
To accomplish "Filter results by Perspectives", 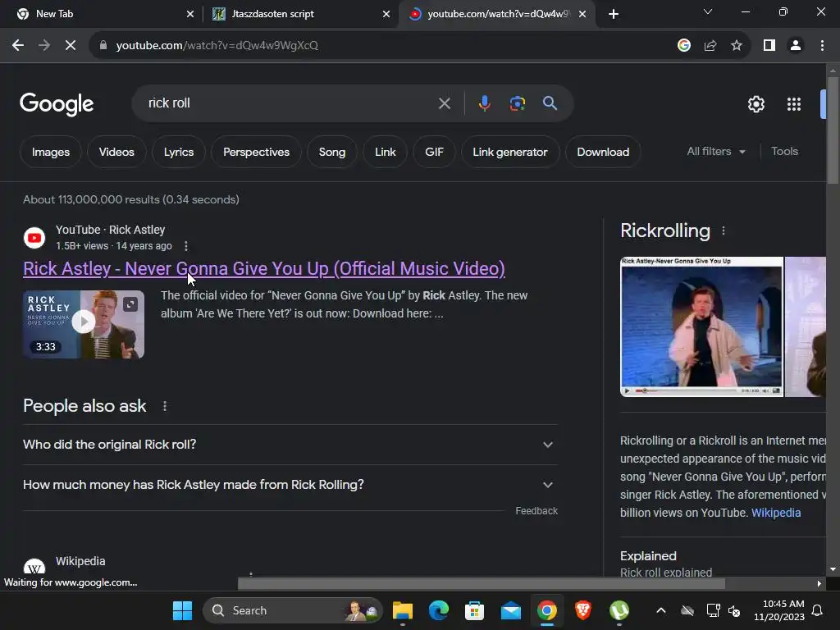I will point(256,152).
